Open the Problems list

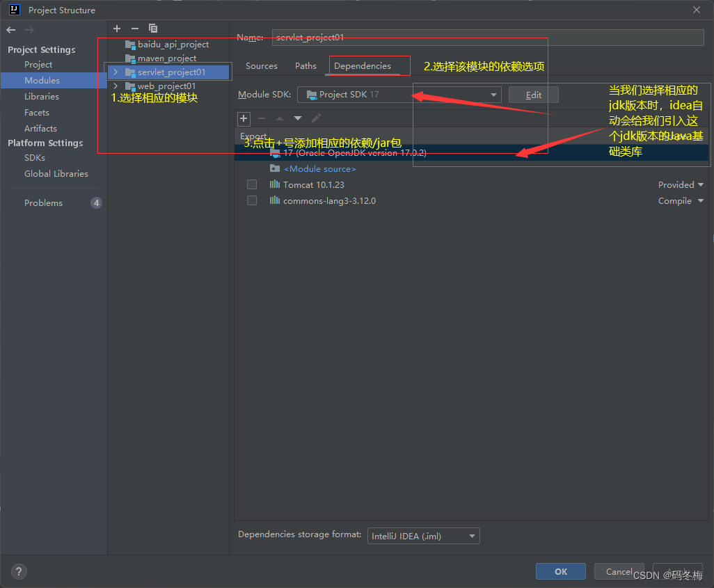click(43, 202)
